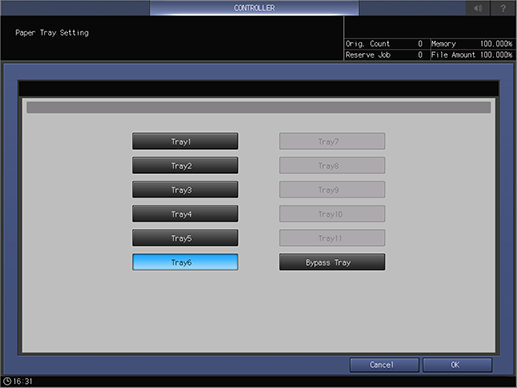Screen dimensions: 517x388
Task: Click the greyed-out Tray8 button
Action: 332,166
